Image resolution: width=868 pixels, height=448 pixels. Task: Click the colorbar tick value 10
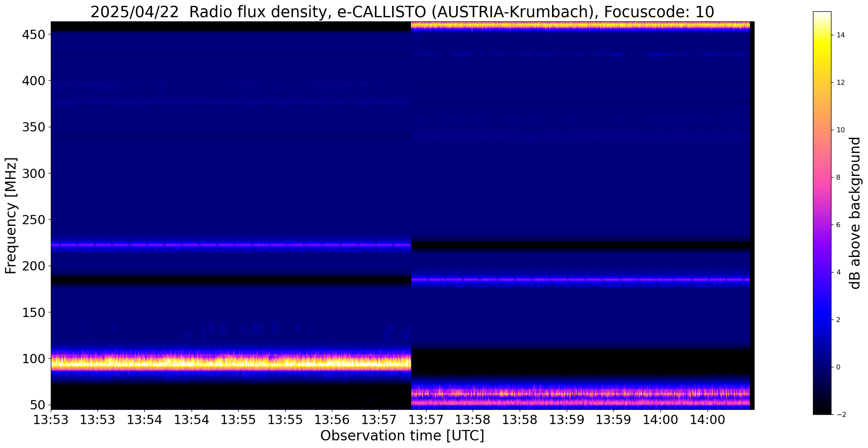tap(840, 130)
